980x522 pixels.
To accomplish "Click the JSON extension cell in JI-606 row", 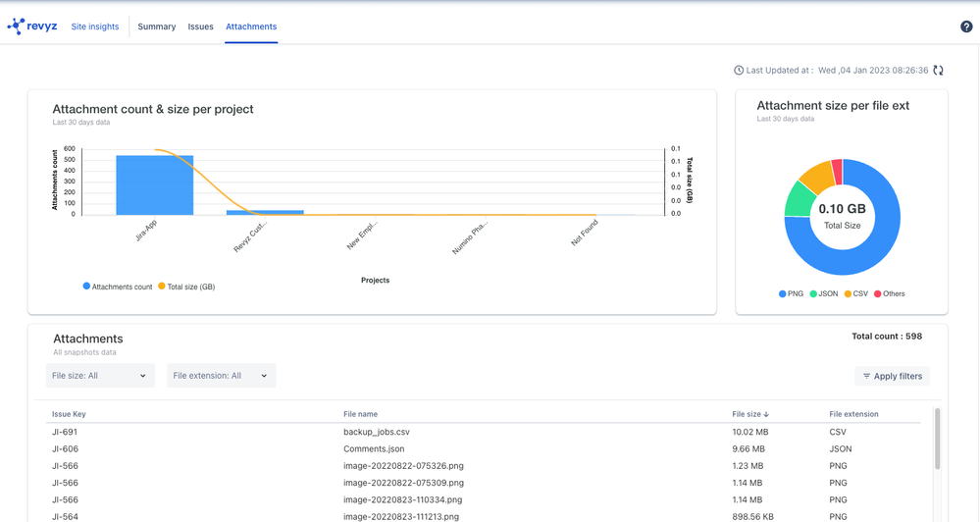I will (841, 448).
